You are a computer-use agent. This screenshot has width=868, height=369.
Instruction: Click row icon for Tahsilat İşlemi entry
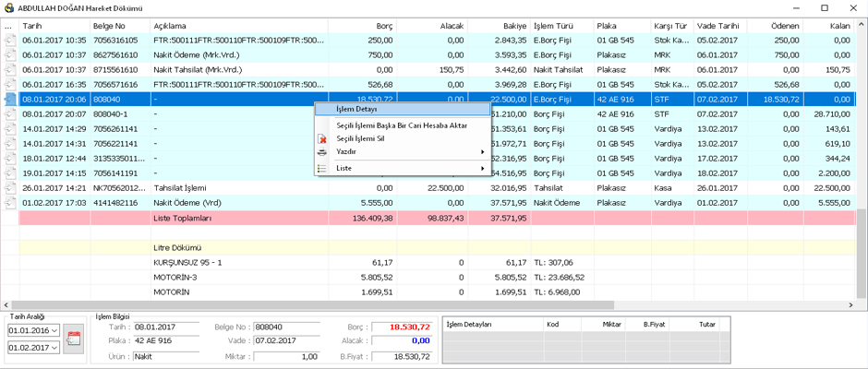(x=10, y=188)
